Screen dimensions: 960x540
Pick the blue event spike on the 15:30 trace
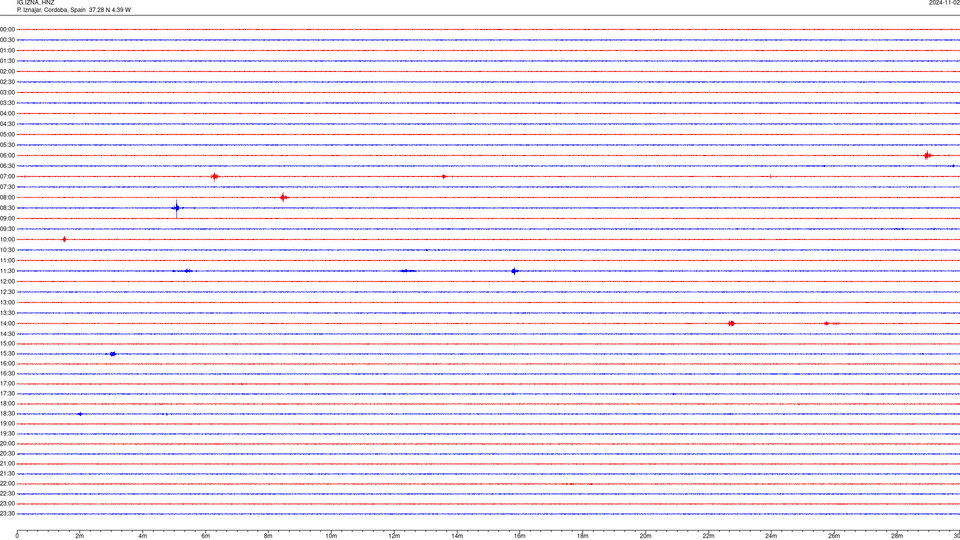coord(112,354)
